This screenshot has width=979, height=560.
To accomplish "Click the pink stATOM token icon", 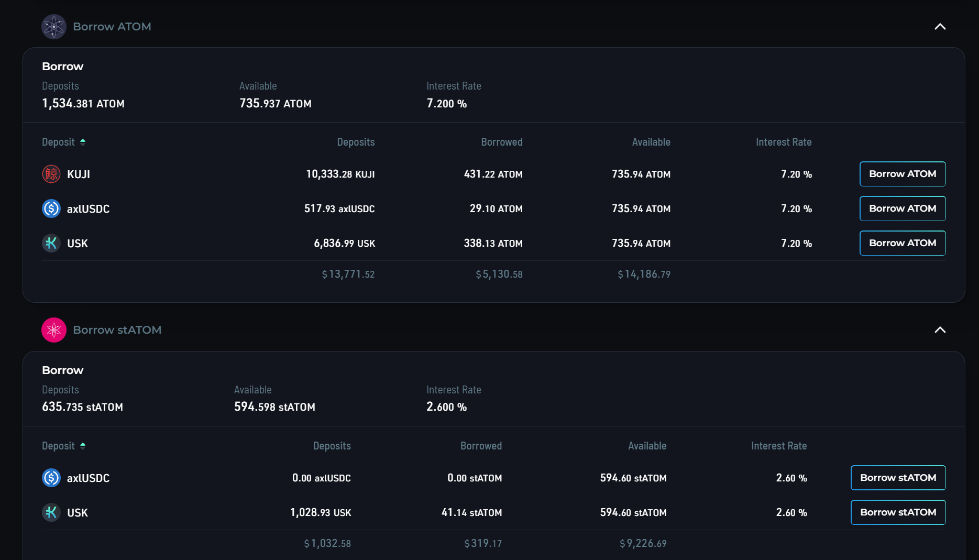I will coord(53,330).
